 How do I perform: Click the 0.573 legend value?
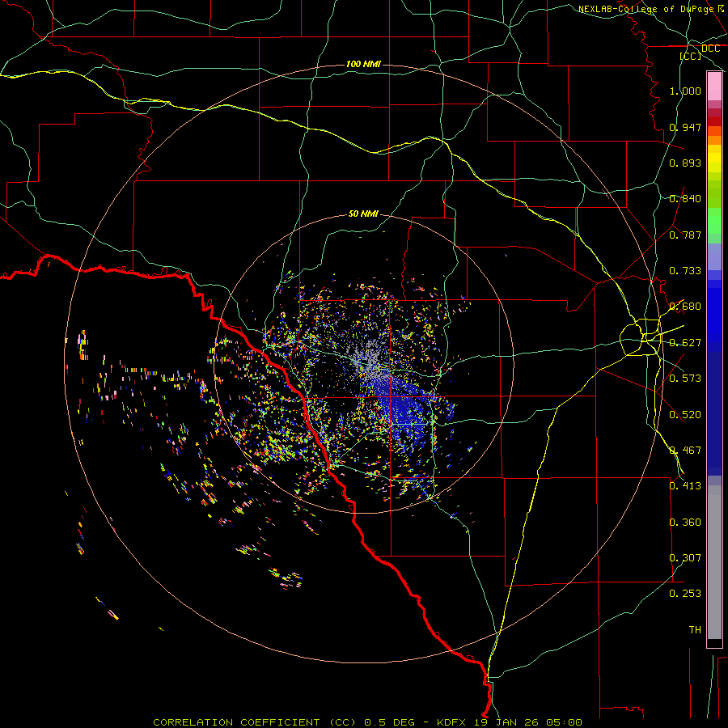tap(685, 379)
